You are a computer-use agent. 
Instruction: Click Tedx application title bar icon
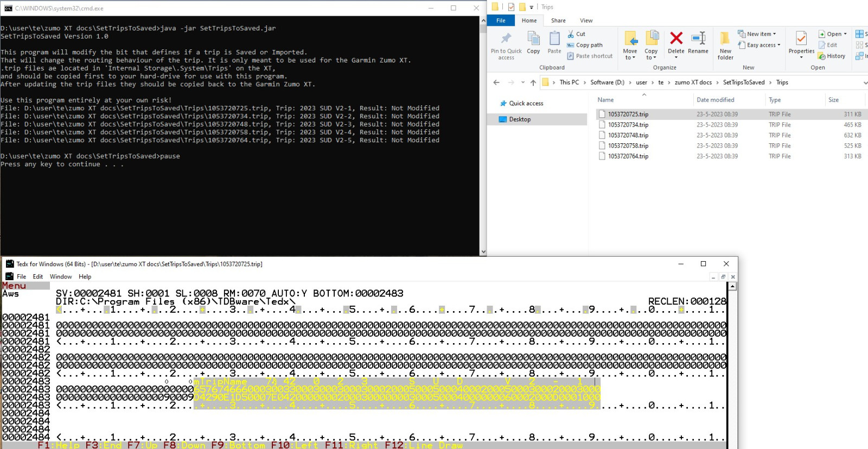tap(10, 264)
